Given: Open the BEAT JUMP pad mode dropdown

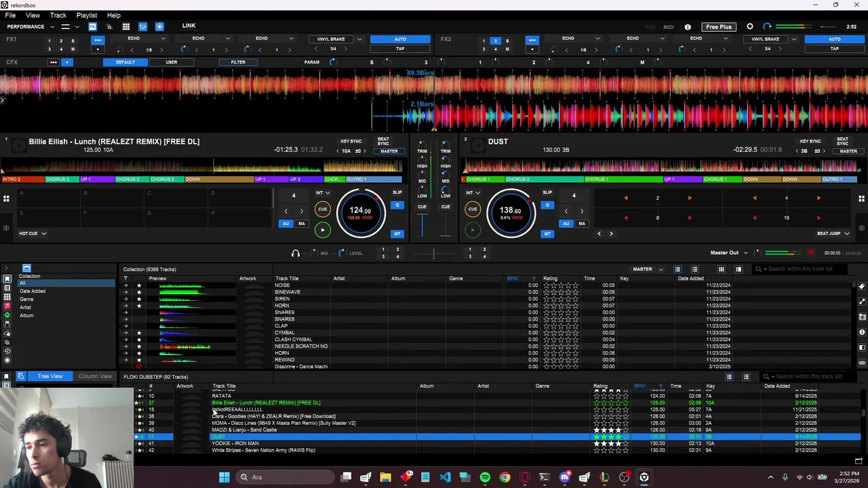Looking at the screenshot, I should click(x=833, y=233).
